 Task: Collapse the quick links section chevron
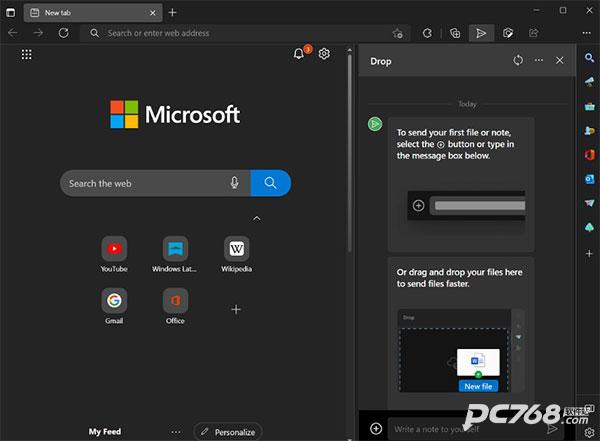click(257, 219)
